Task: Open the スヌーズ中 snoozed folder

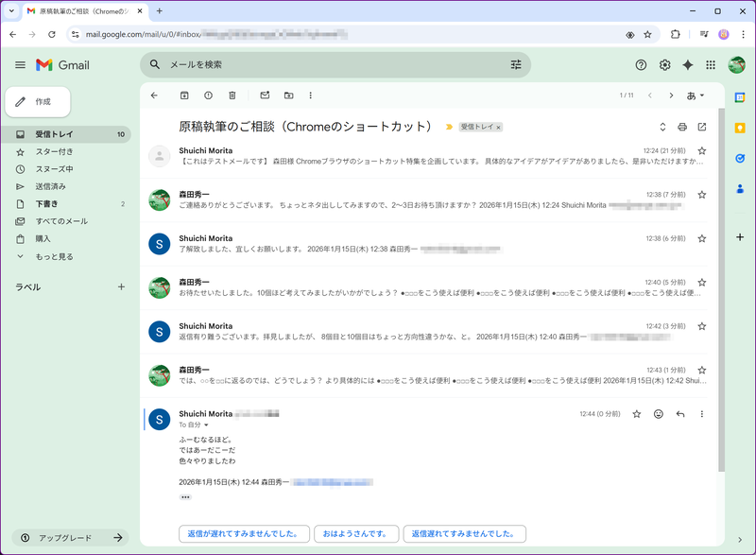Action: click(66, 169)
